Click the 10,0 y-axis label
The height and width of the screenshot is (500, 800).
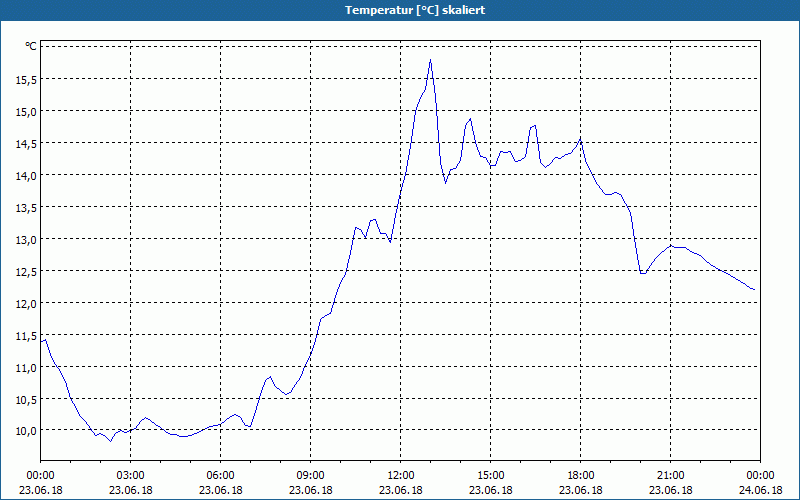(26, 431)
